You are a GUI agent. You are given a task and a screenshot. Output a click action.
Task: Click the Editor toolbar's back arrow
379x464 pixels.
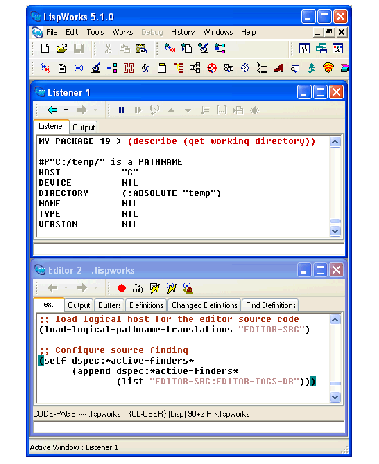tap(53, 288)
